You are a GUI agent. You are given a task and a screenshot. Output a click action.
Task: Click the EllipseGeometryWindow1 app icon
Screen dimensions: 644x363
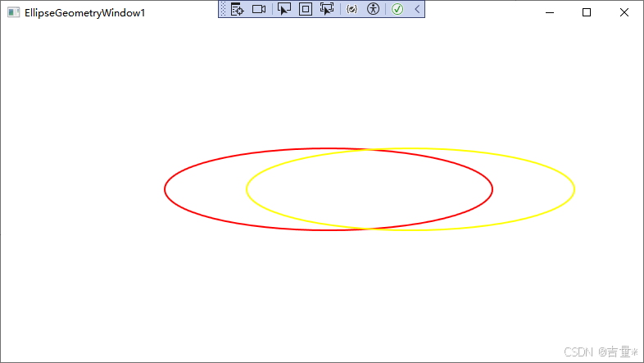point(13,13)
